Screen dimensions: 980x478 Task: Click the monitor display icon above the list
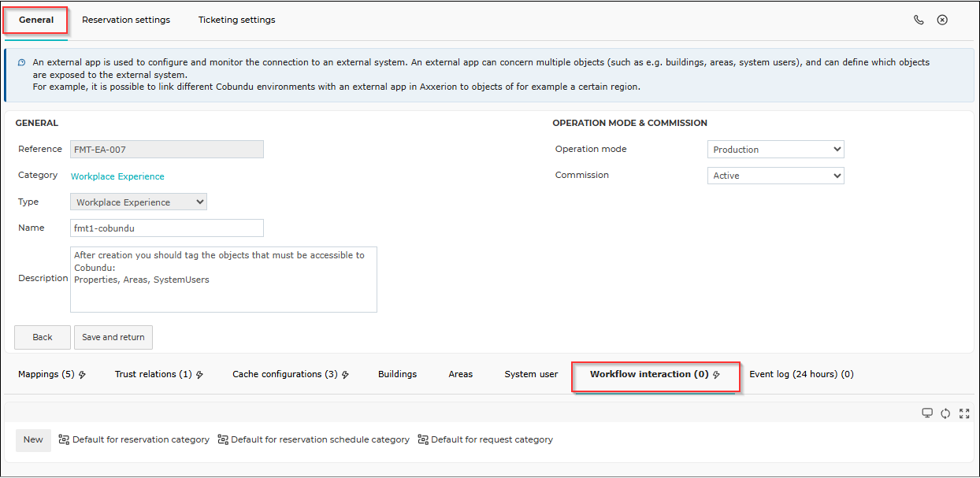(x=927, y=413)
